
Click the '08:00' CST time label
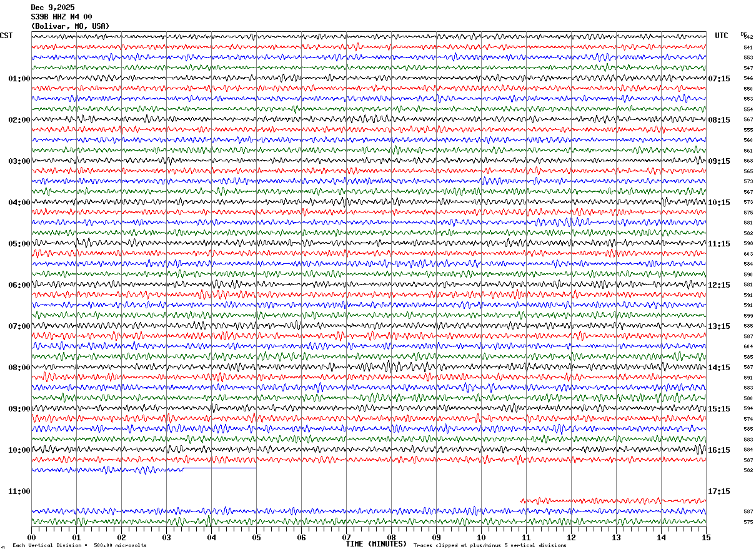coord(19,368)
